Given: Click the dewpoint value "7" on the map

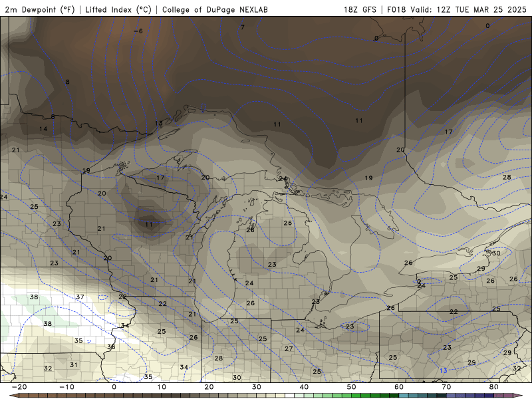Looking at the screenshot, I should [x=242, y=27].
